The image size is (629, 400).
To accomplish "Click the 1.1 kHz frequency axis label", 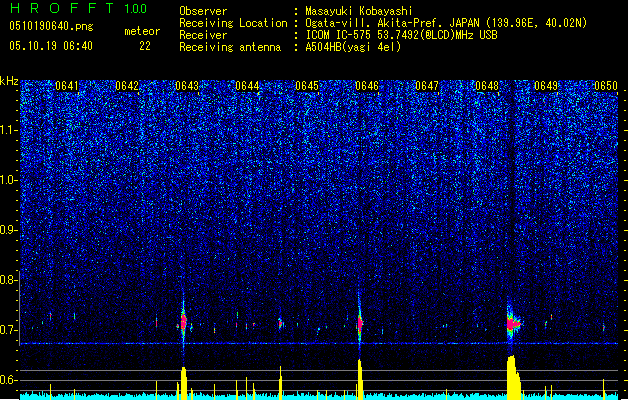I will pos(8,130).
